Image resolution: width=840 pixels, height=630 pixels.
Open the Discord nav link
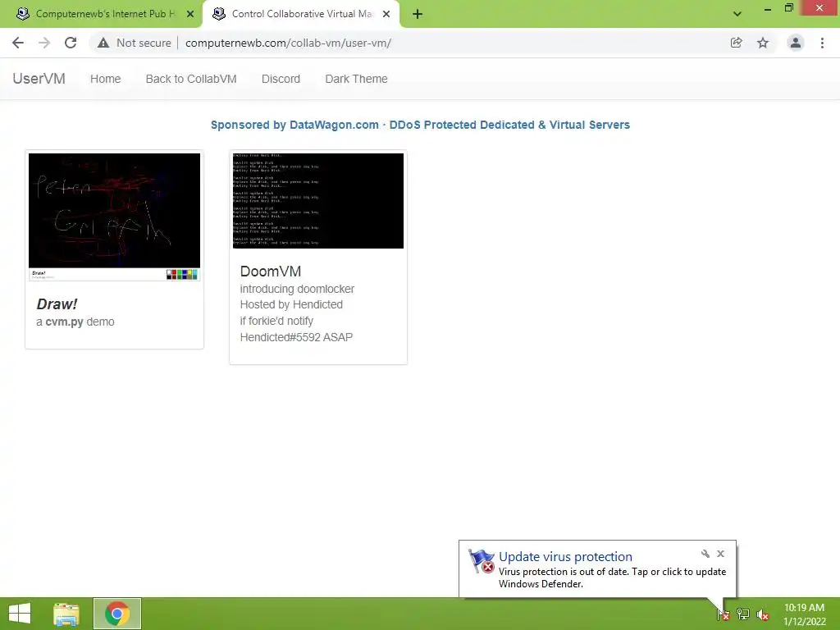point(281,79)
